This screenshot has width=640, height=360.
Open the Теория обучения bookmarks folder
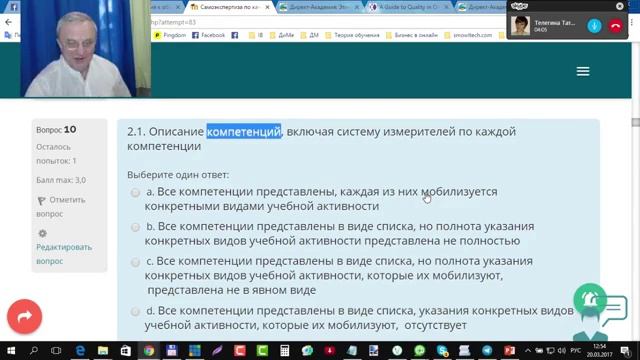coord(352,35)
